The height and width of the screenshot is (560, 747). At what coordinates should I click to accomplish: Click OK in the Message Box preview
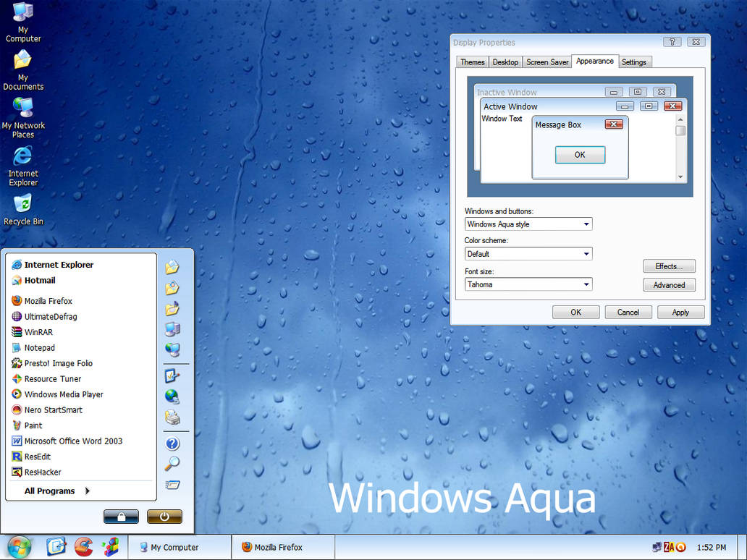(580, 155)
